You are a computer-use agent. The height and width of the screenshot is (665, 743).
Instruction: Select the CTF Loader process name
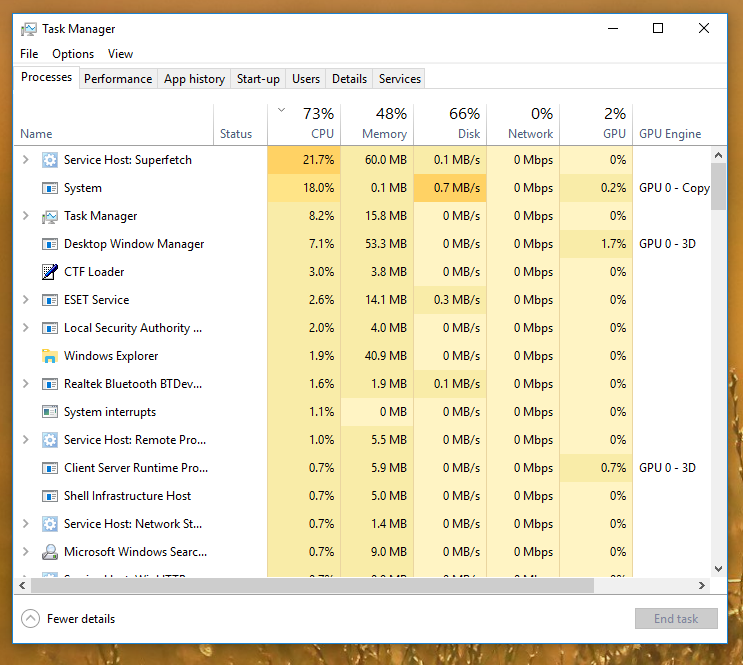(x=94, y=272)
